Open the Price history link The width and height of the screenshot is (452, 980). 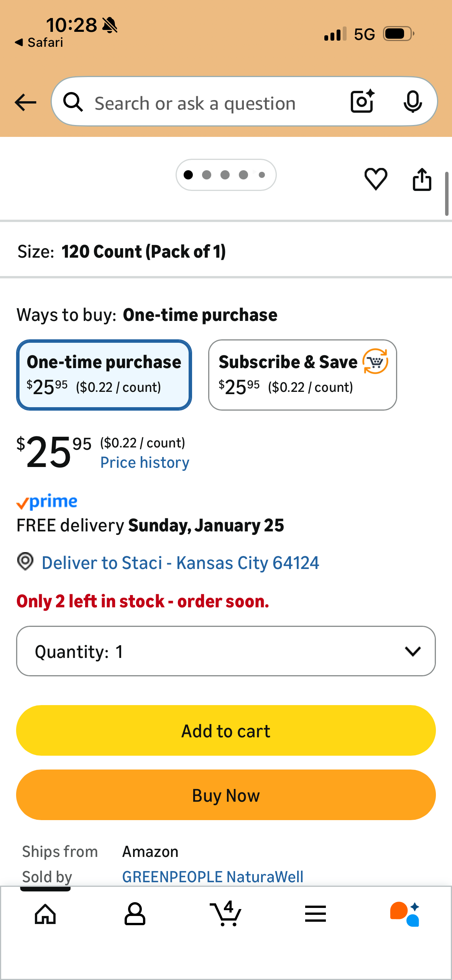point(145,462)
